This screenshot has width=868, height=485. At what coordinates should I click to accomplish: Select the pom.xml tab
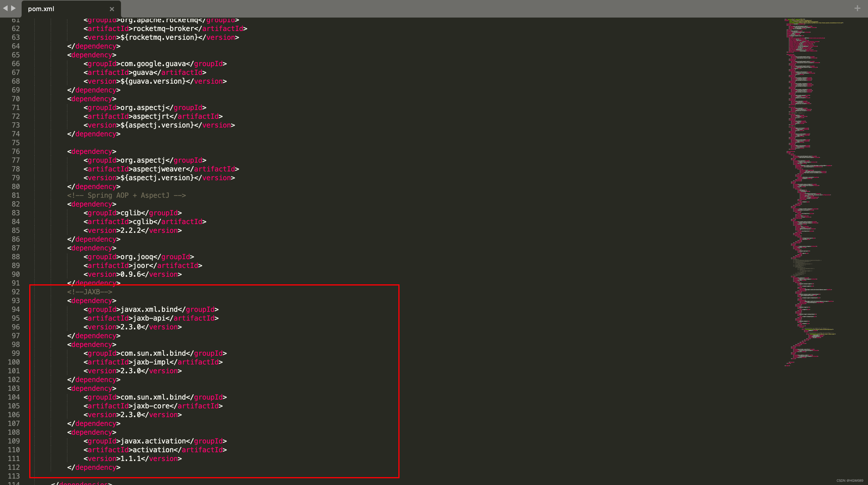click(x=71, y=9)
